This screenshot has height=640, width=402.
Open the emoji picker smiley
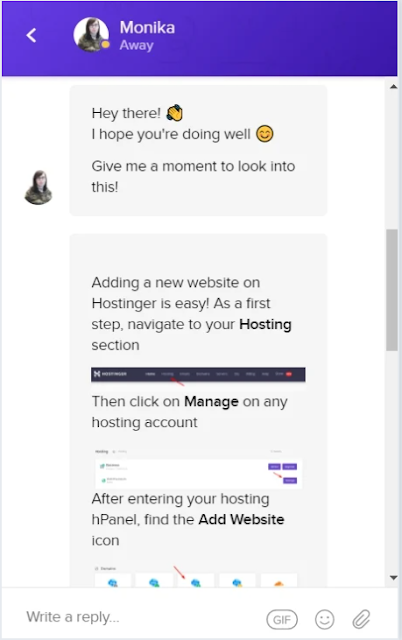tap(324, 619)
